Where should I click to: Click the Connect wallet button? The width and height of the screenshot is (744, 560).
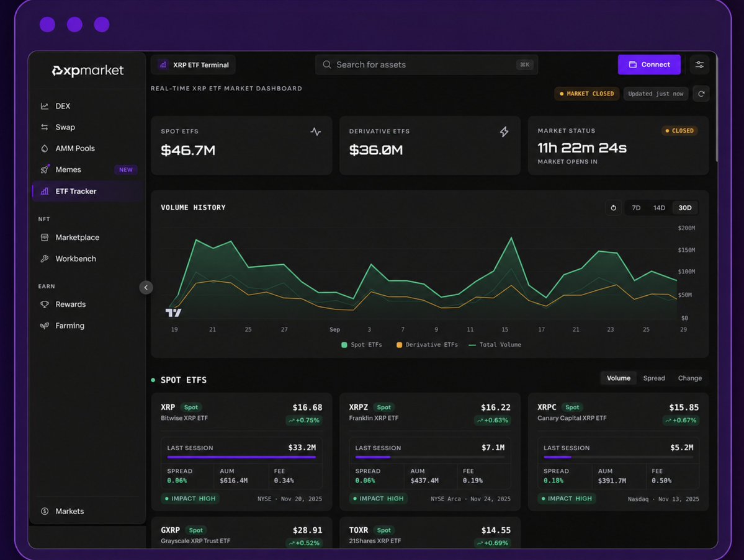pos(648,64)
